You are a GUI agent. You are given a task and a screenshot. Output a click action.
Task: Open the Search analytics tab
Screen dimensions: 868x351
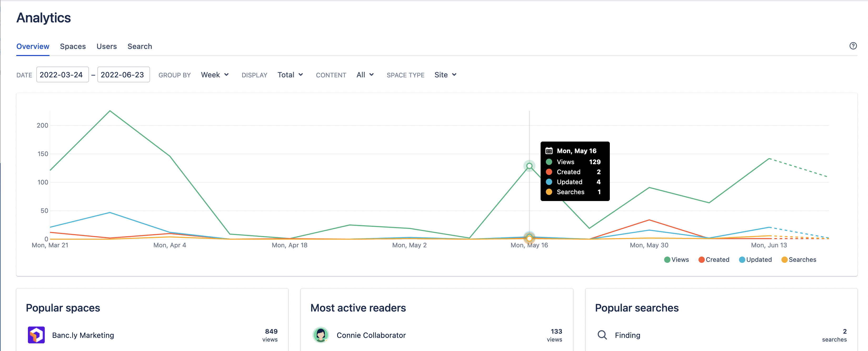(139, 46)
